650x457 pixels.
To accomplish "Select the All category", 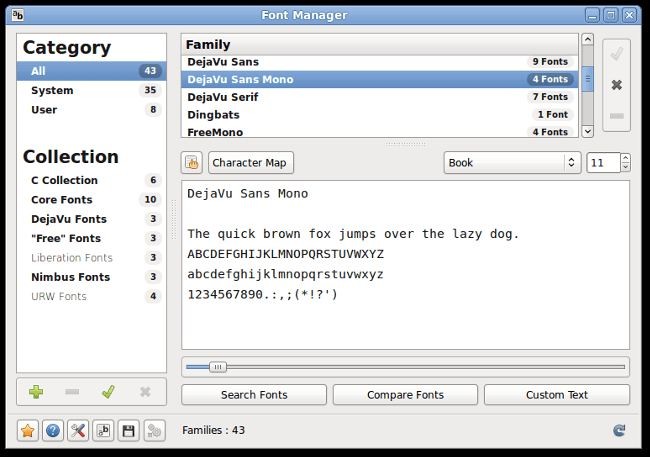I will point(92,71).
